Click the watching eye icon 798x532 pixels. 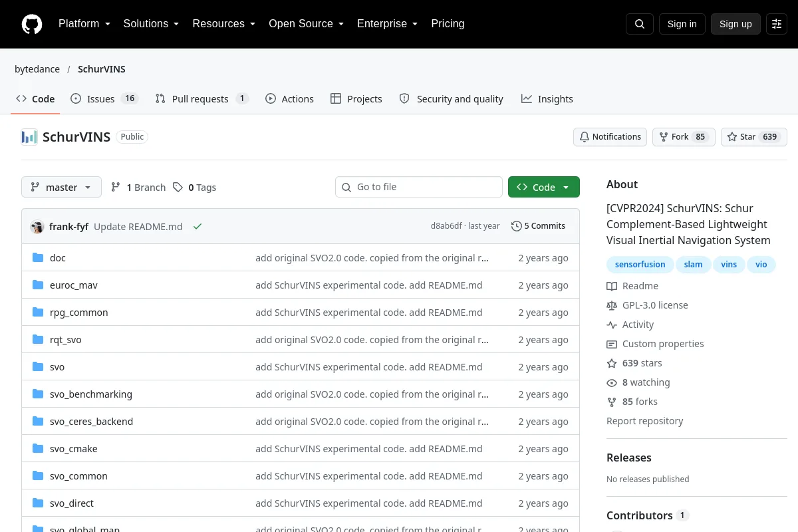[x=612, y=382]
